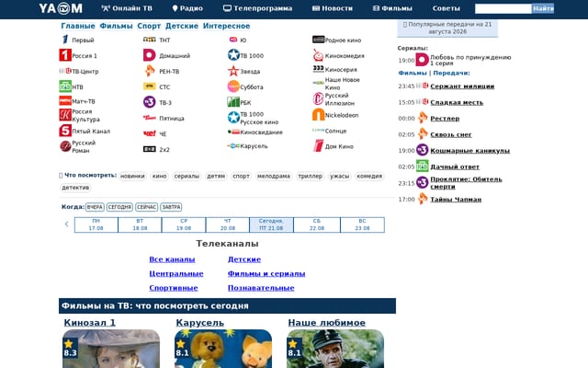Select the Русский Роман logo
Viewport: 588px width, 368px height.
tap(65, 146)
